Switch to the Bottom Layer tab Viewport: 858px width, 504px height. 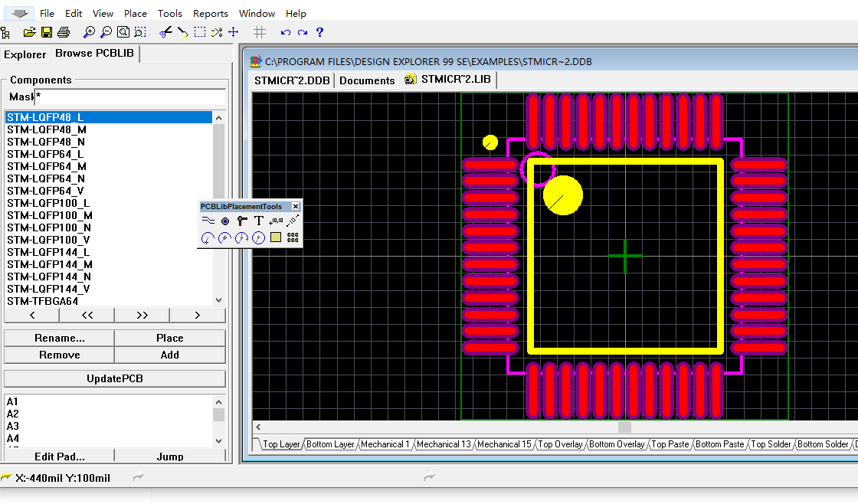point(330,444)
